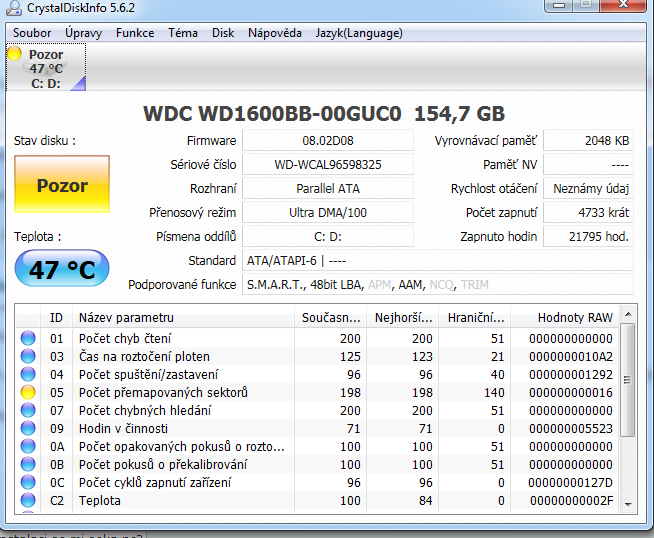
Task: Click the Hraniční... column header
Action: pyautogui.click(x=475, y=317)
